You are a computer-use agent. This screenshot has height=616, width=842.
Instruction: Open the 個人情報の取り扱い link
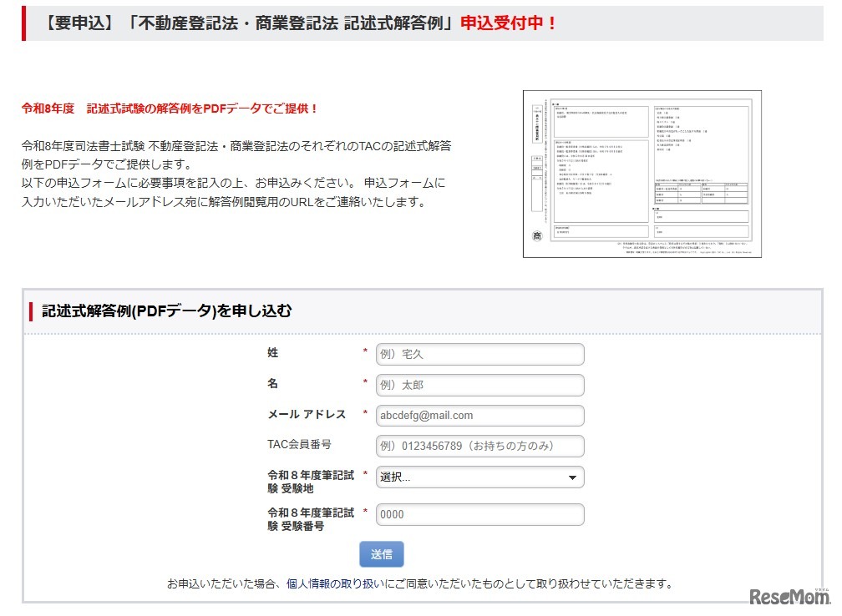coord(336,583)
